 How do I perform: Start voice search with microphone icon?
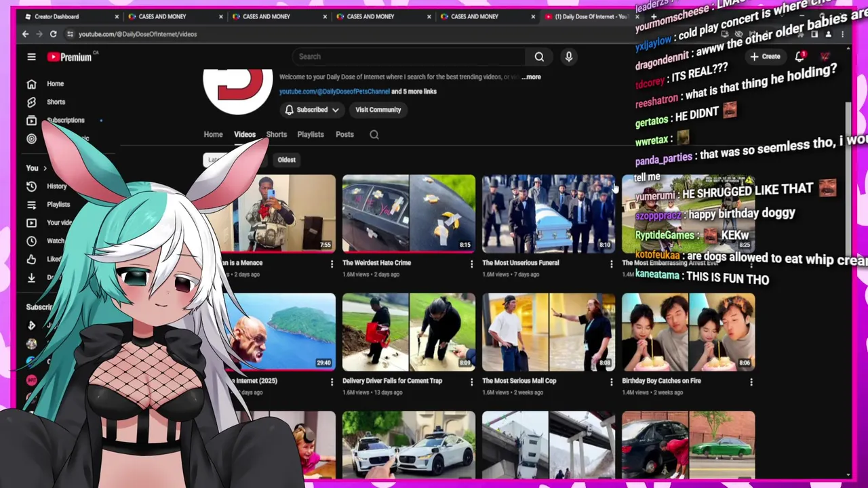[x=569, y=57]
